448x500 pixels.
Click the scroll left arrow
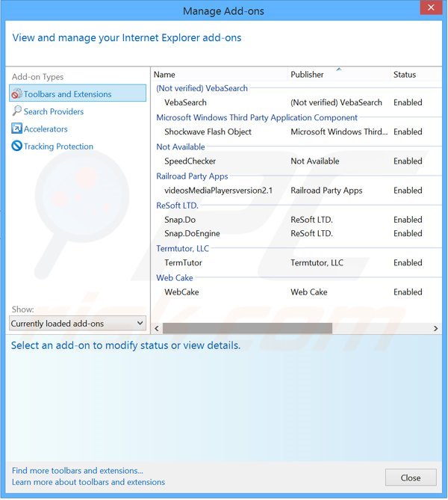coord(157,328)
